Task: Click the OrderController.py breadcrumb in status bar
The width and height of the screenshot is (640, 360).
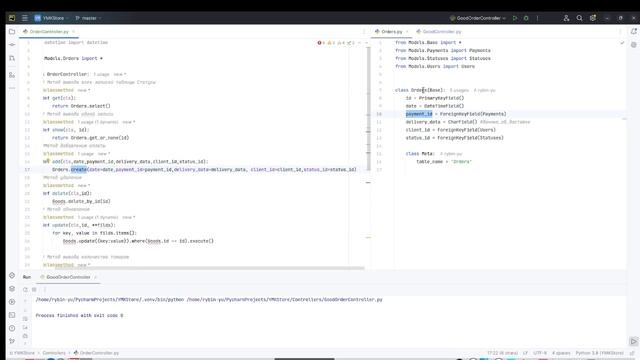Action: point(96,353)
